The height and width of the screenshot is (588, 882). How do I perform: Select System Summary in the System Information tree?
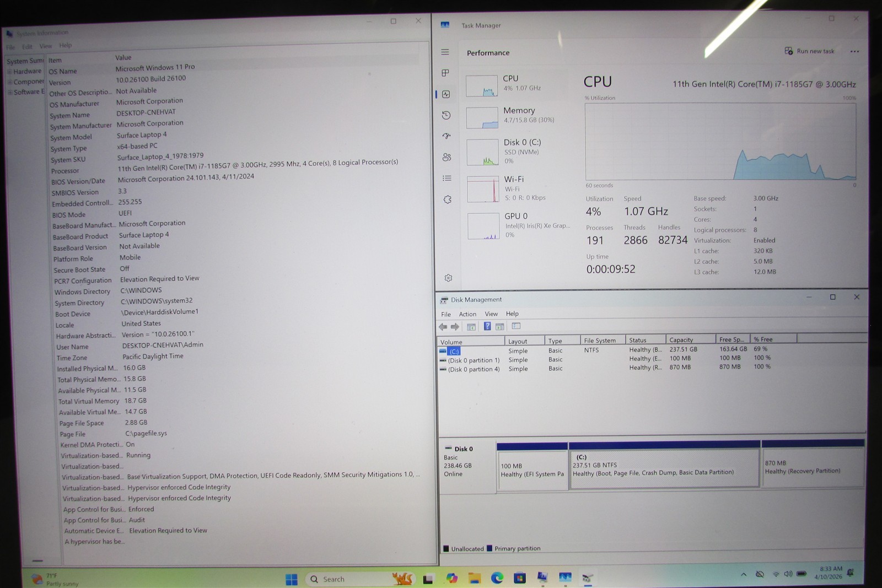coord(25,61)
